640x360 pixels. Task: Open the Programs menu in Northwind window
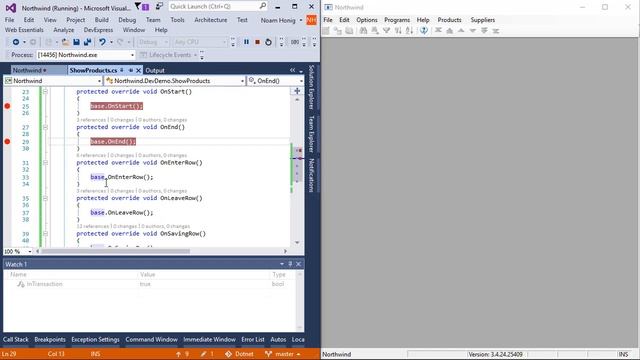click(x=397, y=20)
